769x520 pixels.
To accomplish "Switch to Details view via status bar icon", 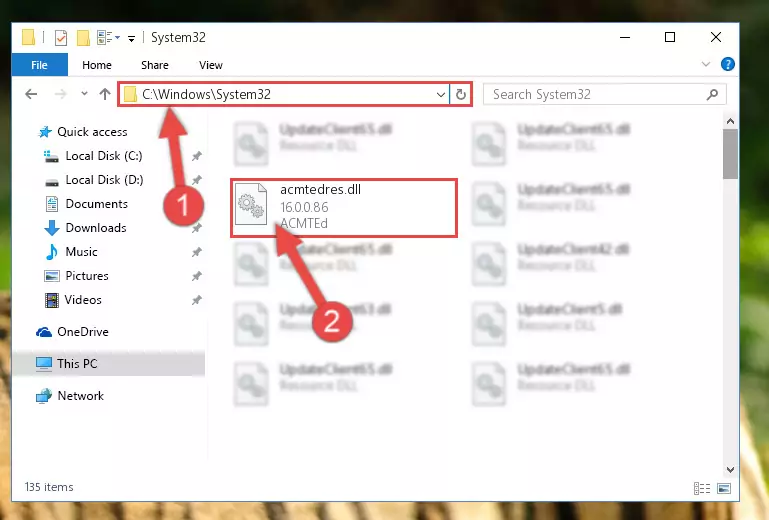I will point(702,489).
